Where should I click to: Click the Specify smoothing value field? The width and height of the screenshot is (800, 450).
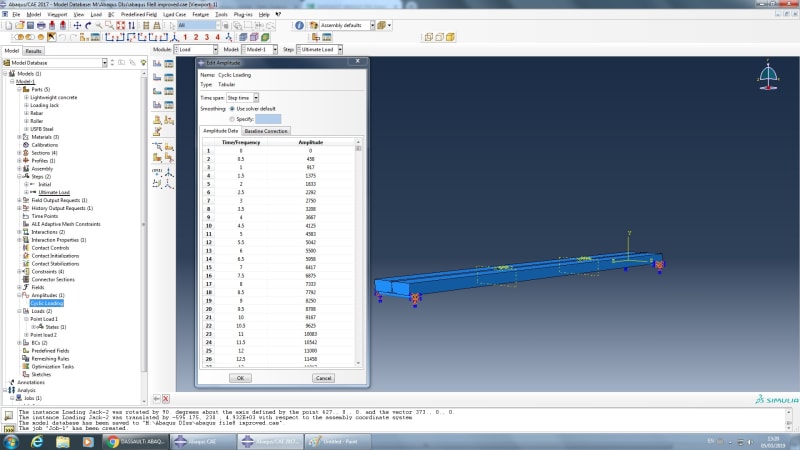click(x=268, y=119)
